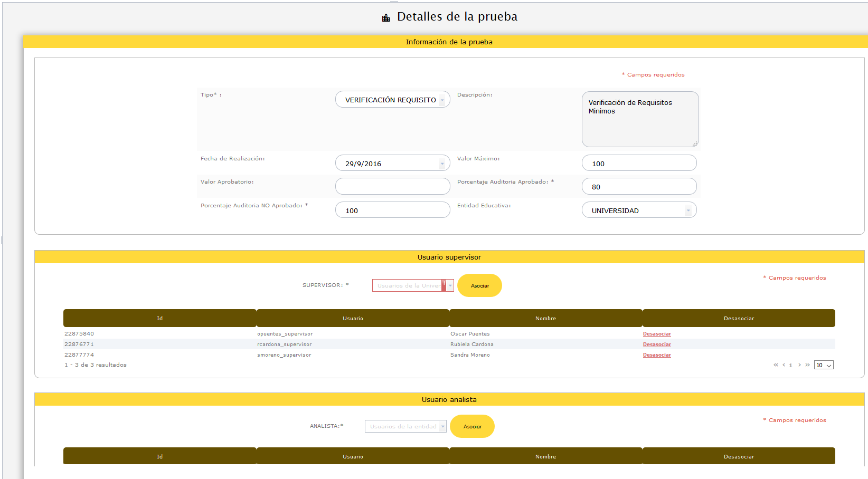This screenshot has height=479, width=868.
Task: Go to first page of supervisor results
Action: click(776, 365)
